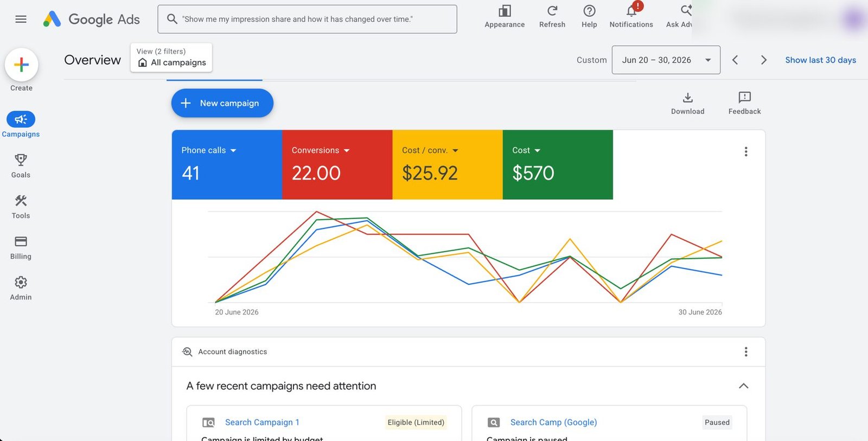Open the All campaigns view filter
Viewport: 868px width, 441px height.
171,57
